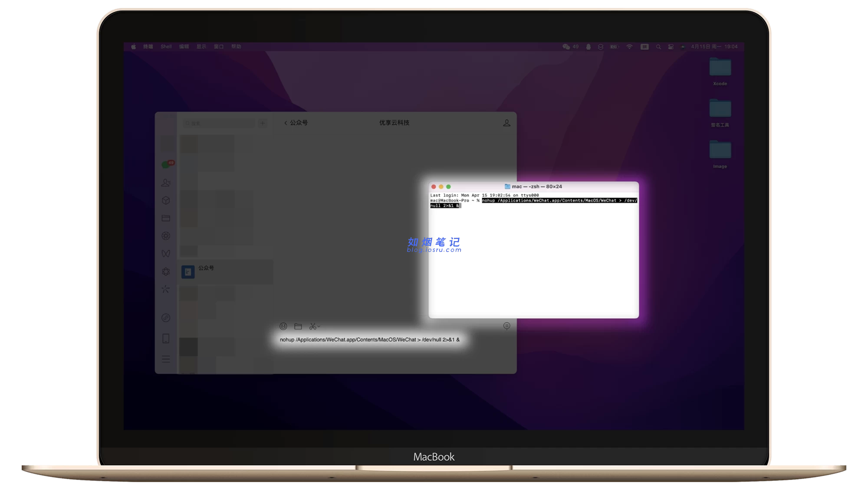
Task: Open Moments aperture icon in sidebar
Action: 166,236
